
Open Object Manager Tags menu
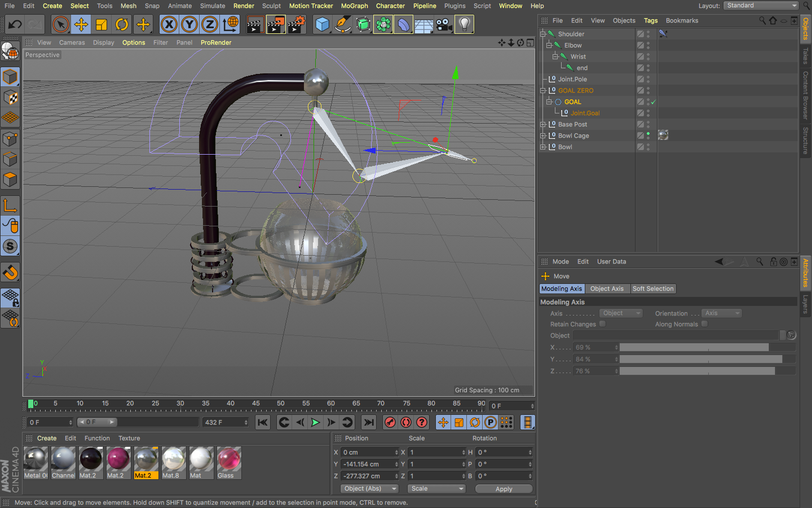[651, 20]
